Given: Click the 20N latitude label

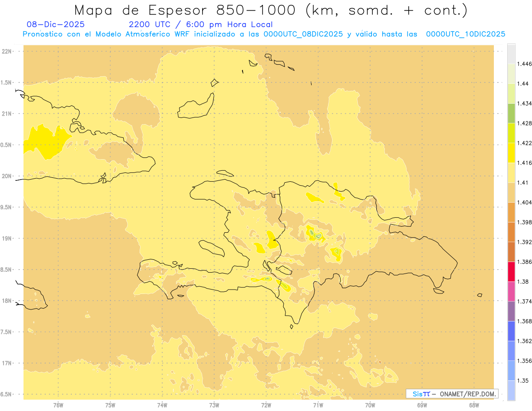Looking at the screenshot, I should tap(6, 176).
